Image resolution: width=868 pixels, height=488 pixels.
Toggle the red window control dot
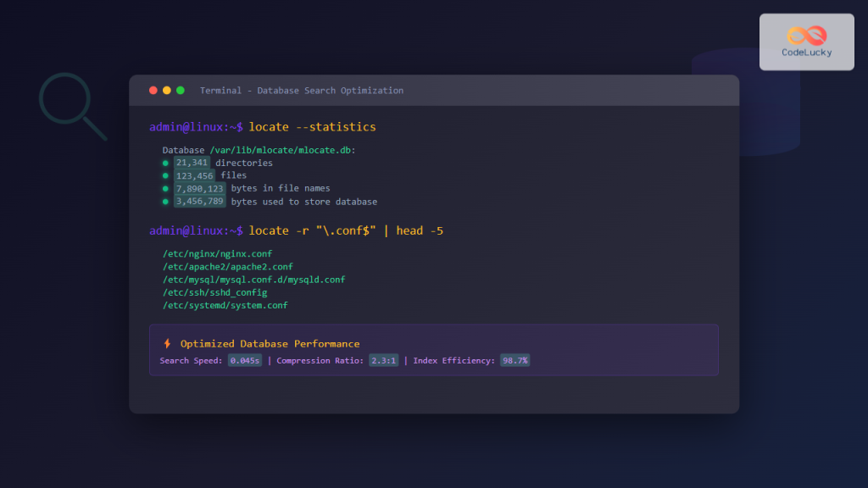click(x=153, y=90)
